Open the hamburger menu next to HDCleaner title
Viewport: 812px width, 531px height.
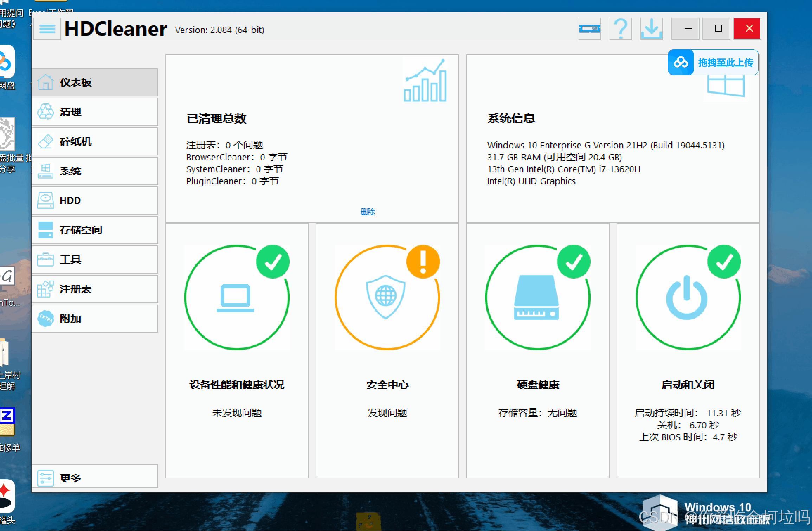point(47,29)
